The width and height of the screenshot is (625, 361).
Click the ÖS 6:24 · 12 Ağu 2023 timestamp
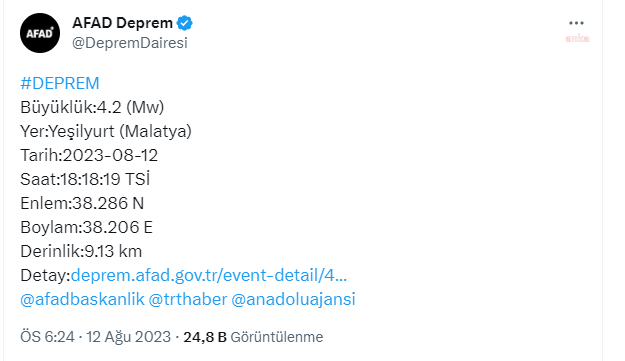click(95, 337)
